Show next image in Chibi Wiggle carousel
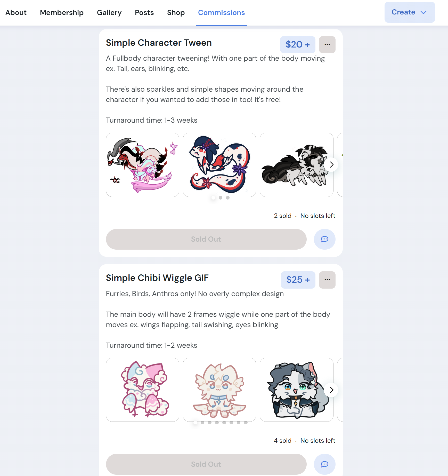 [332, 390]
